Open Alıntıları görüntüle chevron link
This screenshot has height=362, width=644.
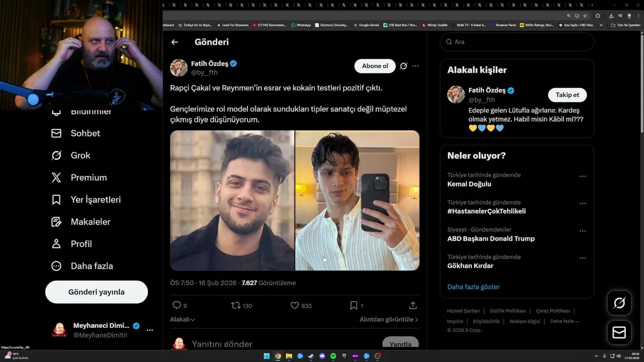tap(389, 319)
